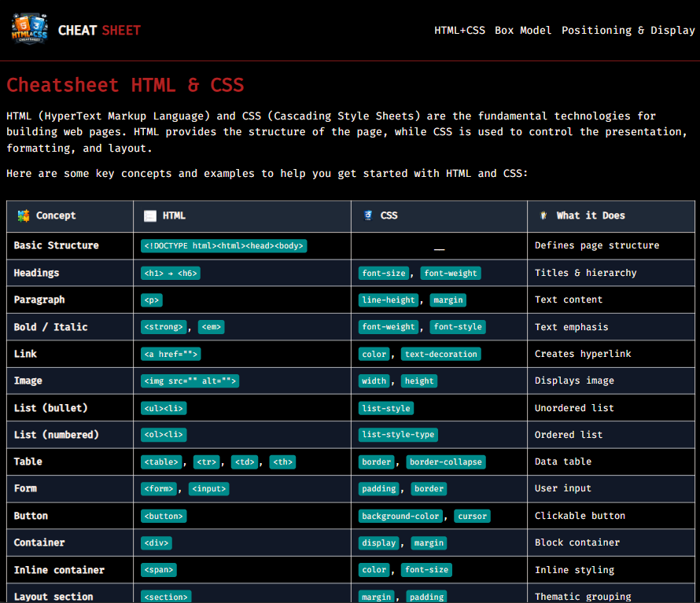Click the font-size tag in Headings row
Screen dimensions: 700x603
point(384,273)
